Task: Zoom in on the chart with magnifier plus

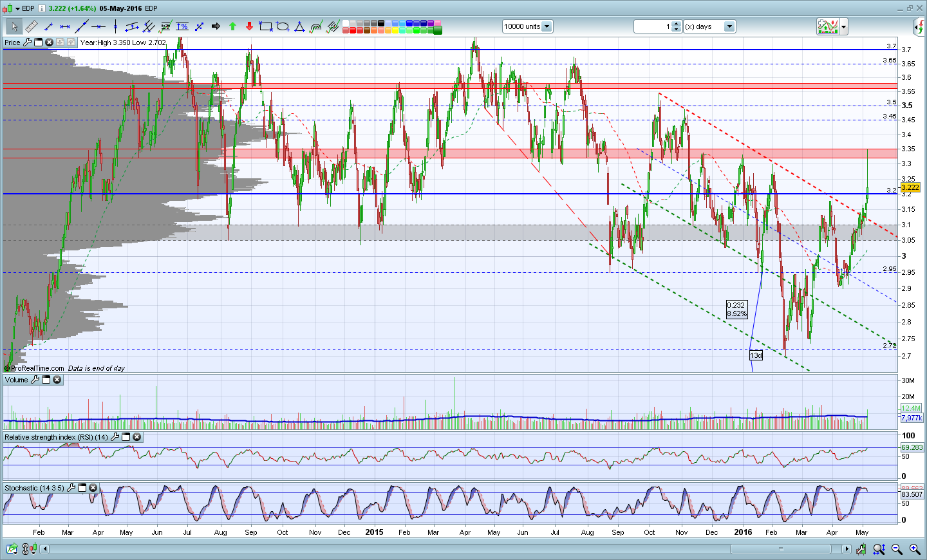Action: (x=914, y=549)
